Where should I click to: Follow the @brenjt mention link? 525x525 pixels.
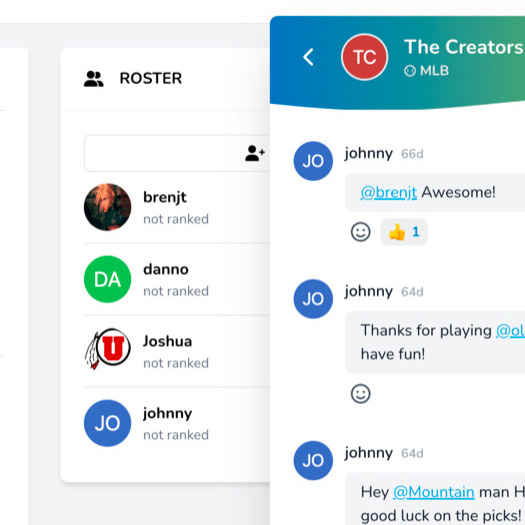tap(389, 193)
